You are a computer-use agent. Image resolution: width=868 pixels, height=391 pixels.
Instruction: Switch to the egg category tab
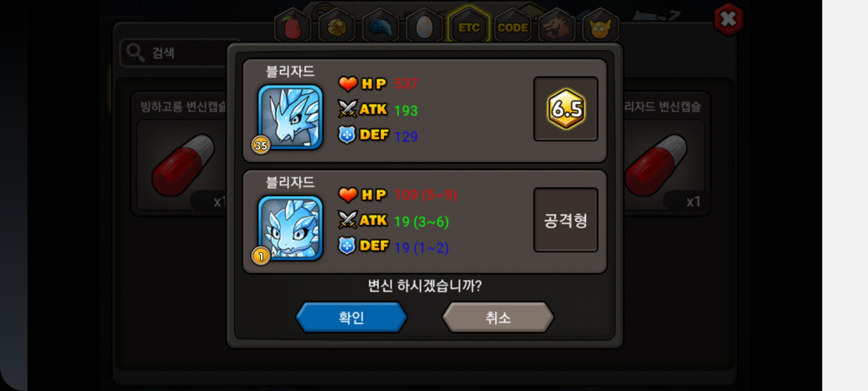(x=424, y=26)
